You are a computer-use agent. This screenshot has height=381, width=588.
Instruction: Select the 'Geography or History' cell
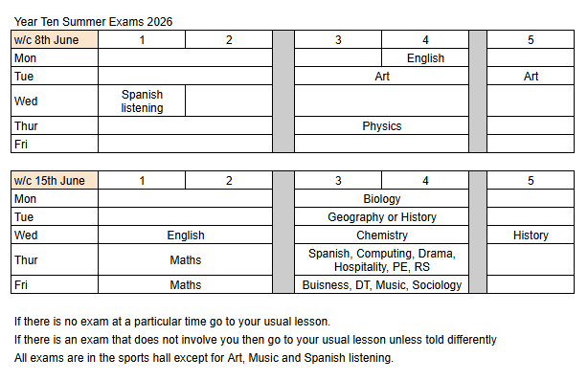tap(382, 216)
